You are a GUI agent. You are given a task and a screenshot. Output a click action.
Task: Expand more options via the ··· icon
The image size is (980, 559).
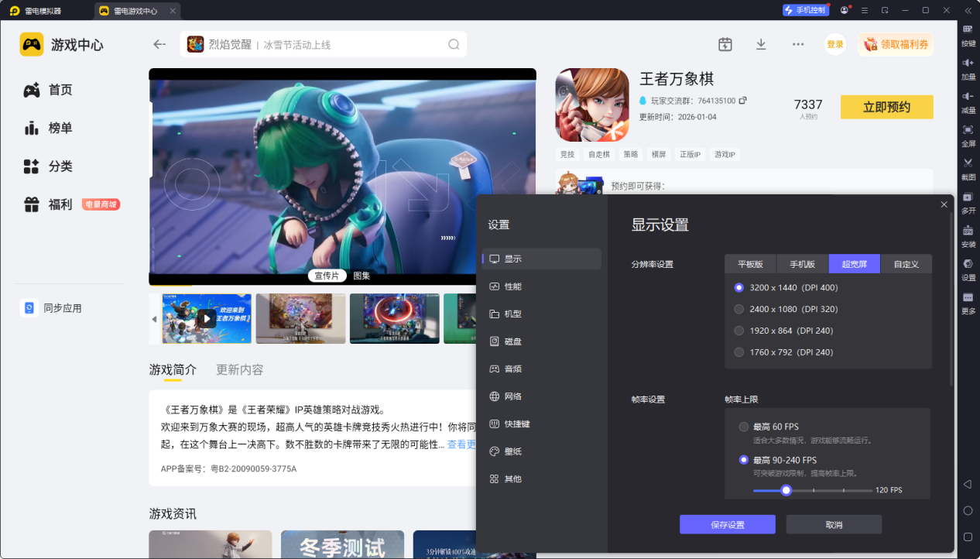click(x=798, y=44)
